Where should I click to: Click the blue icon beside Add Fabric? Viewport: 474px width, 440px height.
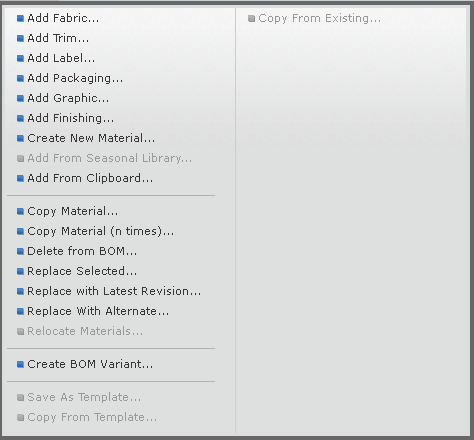click(x=20, y=18)
